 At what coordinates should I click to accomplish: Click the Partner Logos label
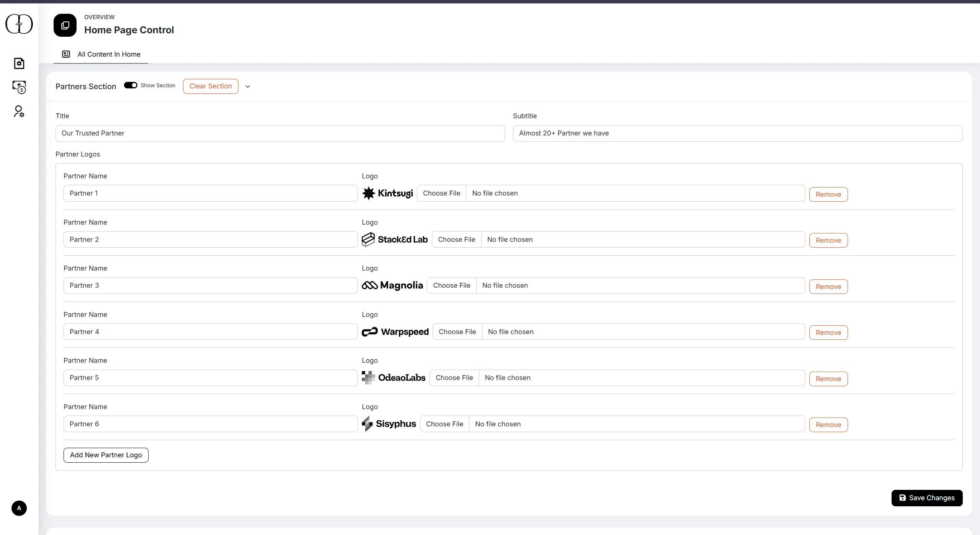pyautogui.click(x=78, y=154)
